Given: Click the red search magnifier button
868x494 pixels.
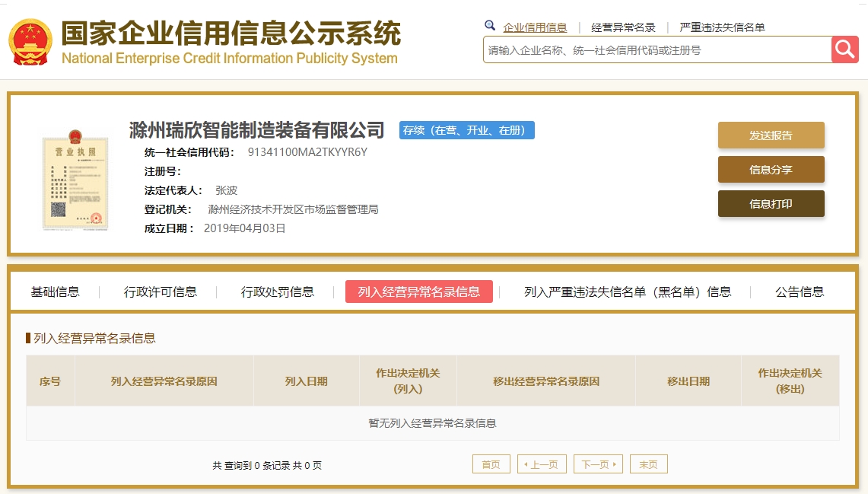Looking at the screenshot, I should [x=844, y=49].
